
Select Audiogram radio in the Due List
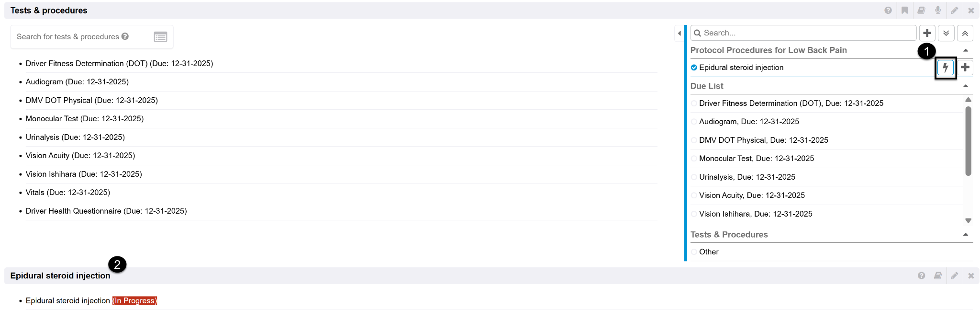coord(694,122)
